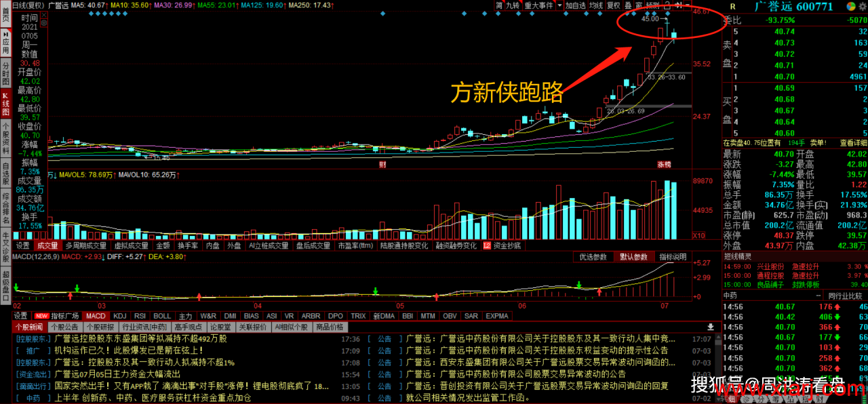Switch to 个股研报 news tab
This screenshot has width=868, height=404.
[100, 327]
